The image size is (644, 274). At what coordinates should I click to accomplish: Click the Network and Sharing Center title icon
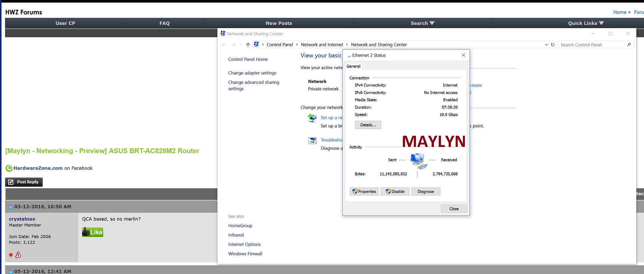pyautogui.click(x=223, y=34)
